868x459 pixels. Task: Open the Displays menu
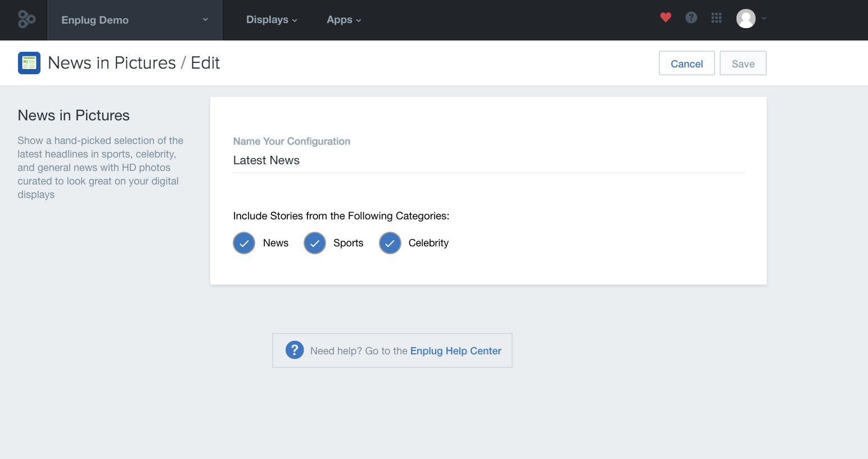coord(272,20)
